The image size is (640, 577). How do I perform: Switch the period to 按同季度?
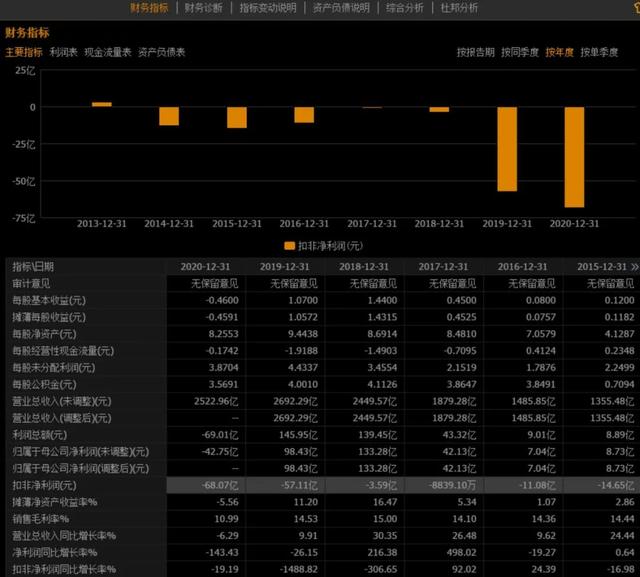coord(519,52)
